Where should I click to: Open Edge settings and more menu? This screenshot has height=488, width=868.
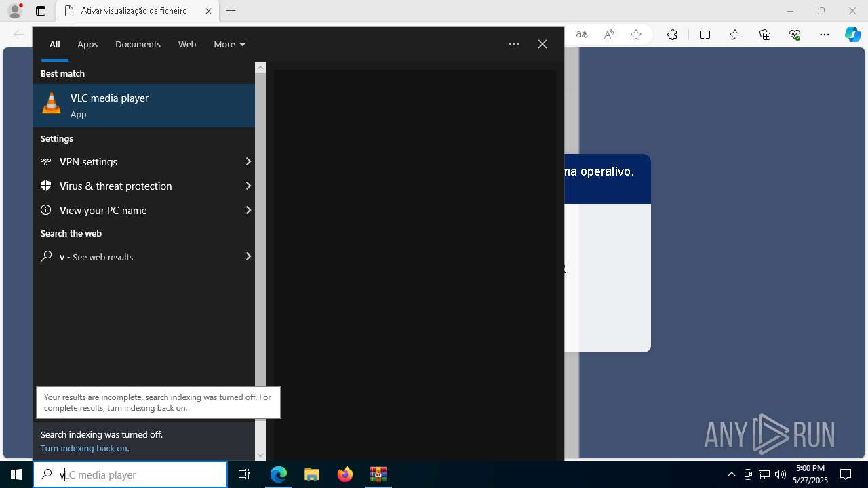click(825, 35)
